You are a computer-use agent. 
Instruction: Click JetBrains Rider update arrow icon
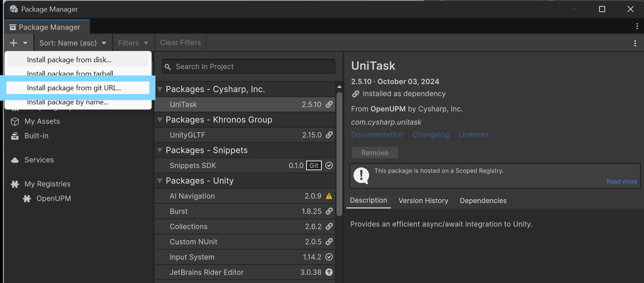329,272
